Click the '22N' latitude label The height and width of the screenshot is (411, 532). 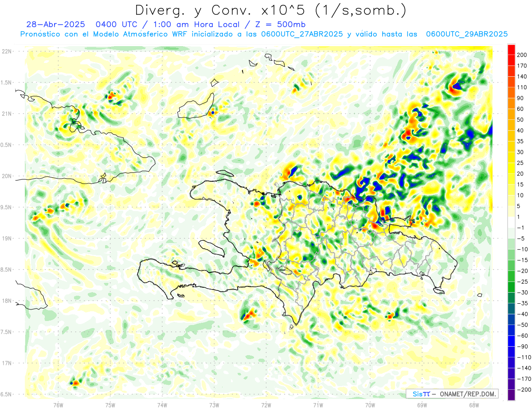pos(7,51)
